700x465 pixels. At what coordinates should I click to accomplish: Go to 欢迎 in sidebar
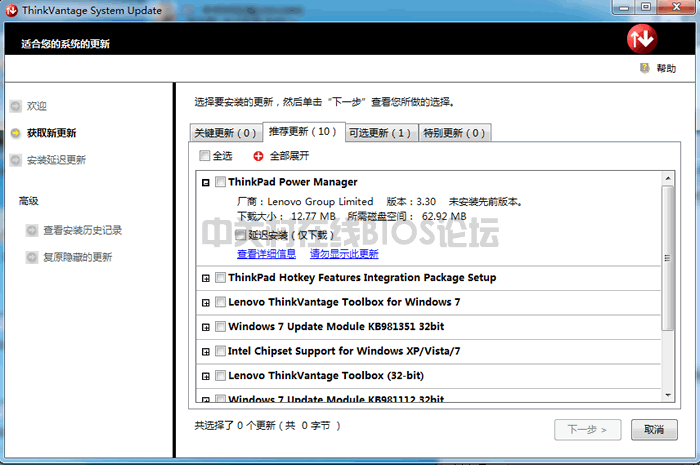pos(37,106)
